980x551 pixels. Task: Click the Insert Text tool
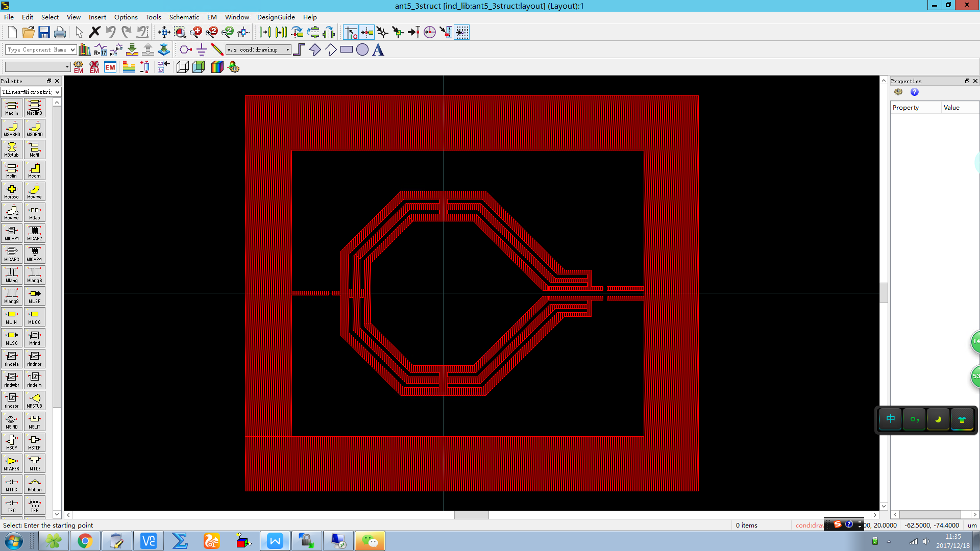pyautogui.click(x=378, y=49)
